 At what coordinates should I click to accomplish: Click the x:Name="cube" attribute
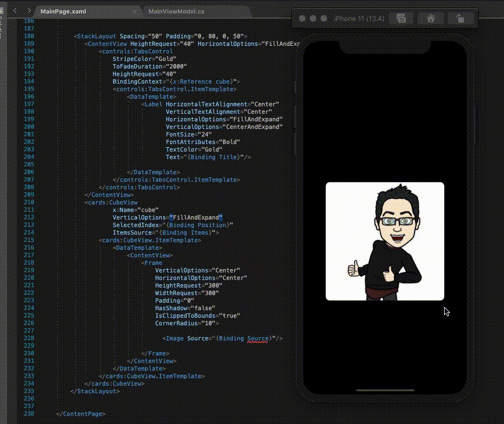point(135,210)
